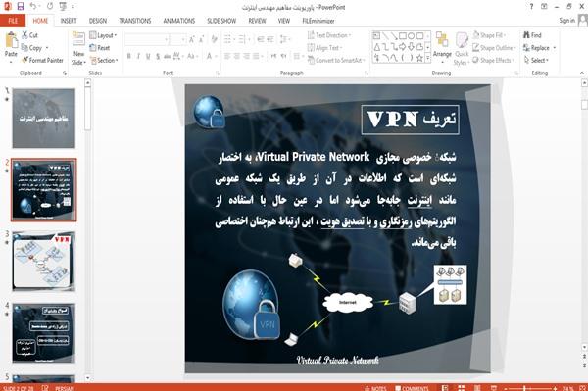
Task: Click Quick Styles button
Action: point(462,49)
